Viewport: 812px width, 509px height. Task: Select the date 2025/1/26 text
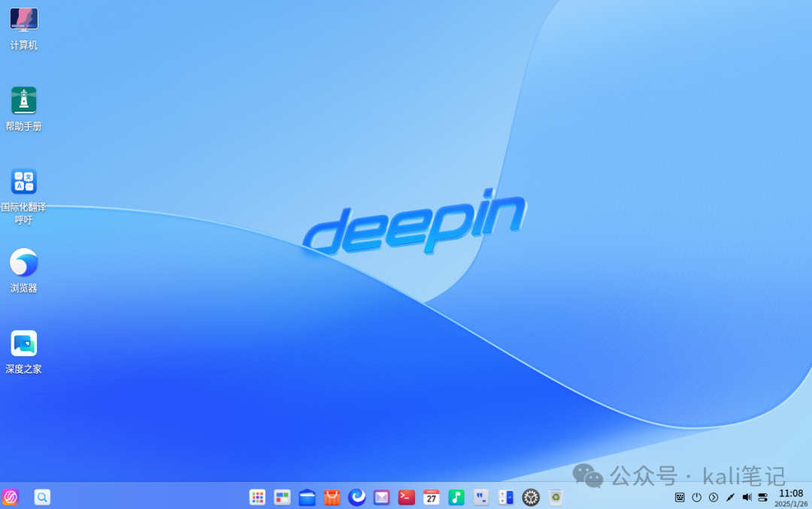coord(791,504)
